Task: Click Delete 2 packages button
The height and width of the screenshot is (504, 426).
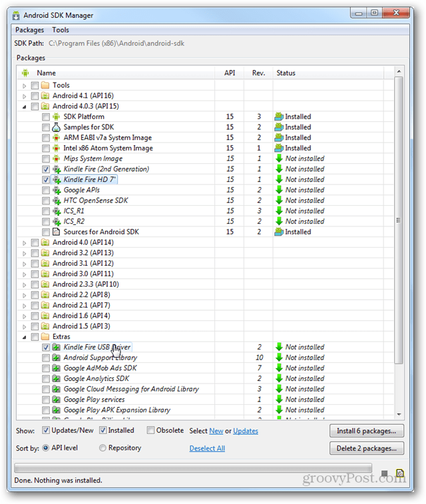Action: [367, 448]
